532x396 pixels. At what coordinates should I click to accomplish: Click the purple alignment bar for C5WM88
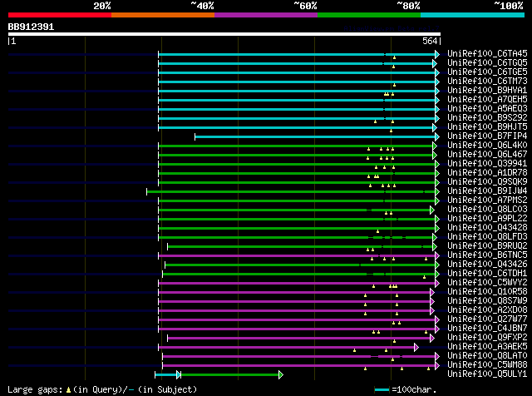[299, 366]
